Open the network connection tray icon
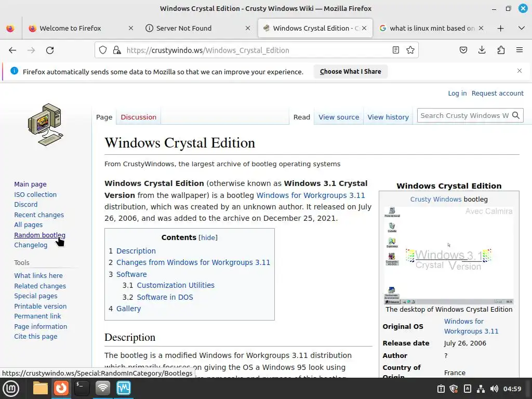 [481, 389]
